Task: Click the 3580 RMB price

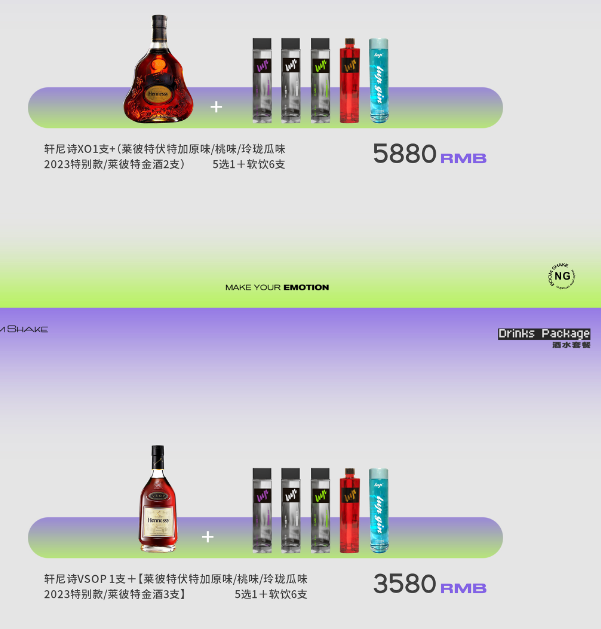Action: click(430, 584)
